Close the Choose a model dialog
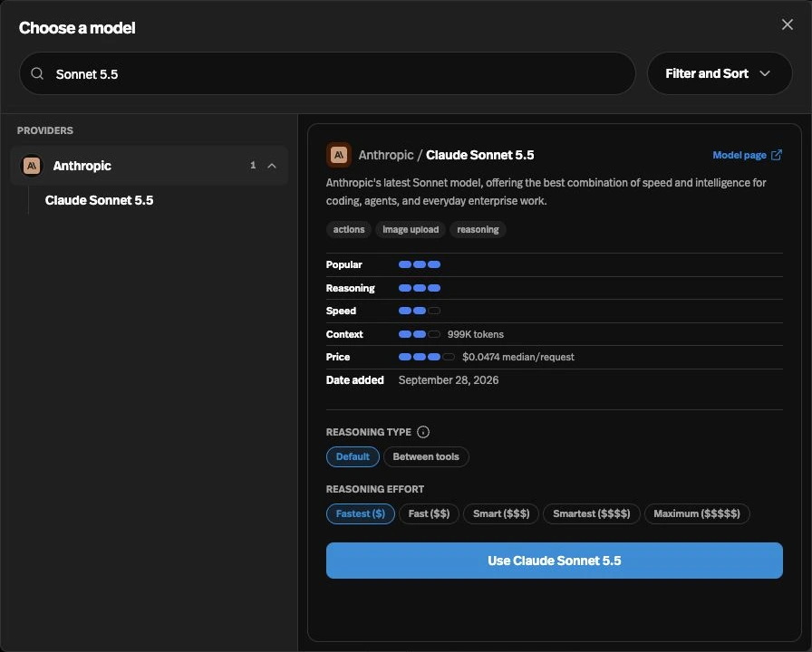Viewport: 812px width, 652px height. [788, 24]
